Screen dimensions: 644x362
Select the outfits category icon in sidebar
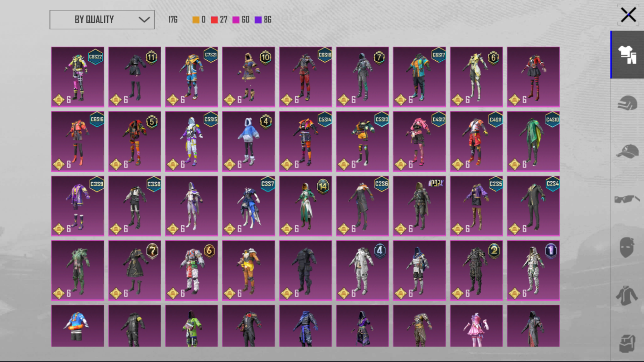627,55
